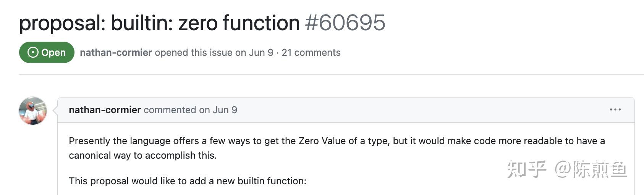Click the "21 comments" count text

coord(311,52)
